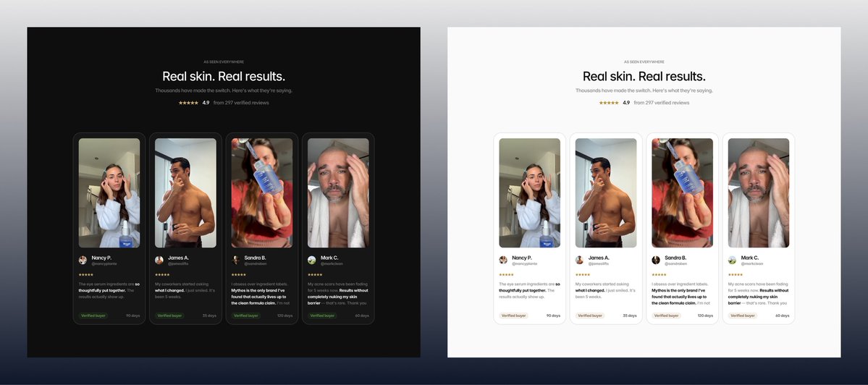868x385 pixels.
Task: Open James A.'s video thumbnail in dark panel
Action: [x=185, y=193]
